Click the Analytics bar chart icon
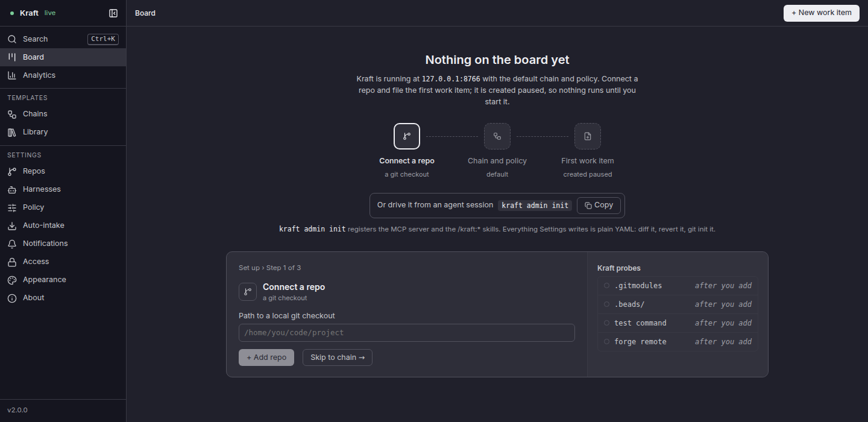 click(11, 75)
